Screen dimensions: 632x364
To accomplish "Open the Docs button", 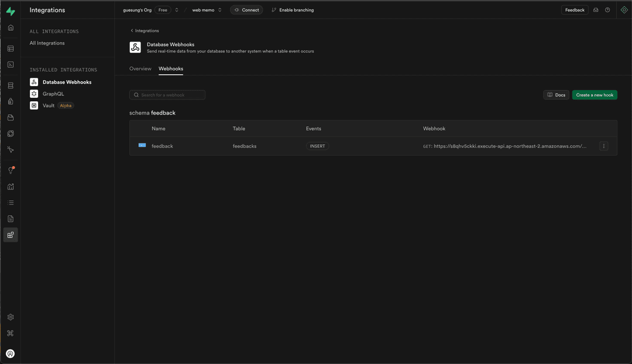I will tap(556, 95).
